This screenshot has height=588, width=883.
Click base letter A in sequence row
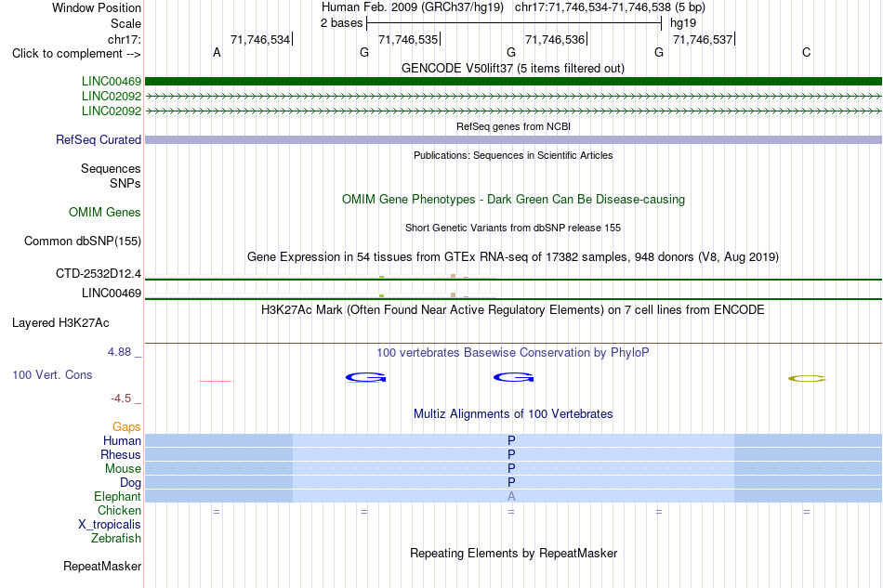click(x=217, y=53)
